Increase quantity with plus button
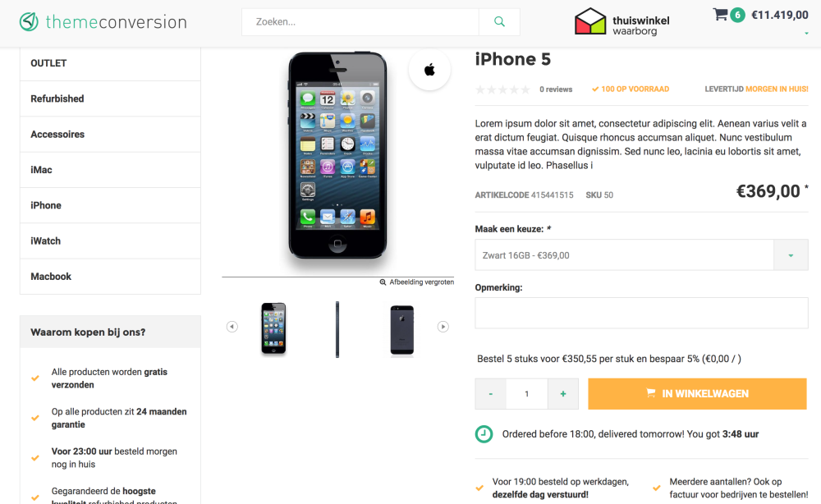821x504 pixels. point(563,393)
